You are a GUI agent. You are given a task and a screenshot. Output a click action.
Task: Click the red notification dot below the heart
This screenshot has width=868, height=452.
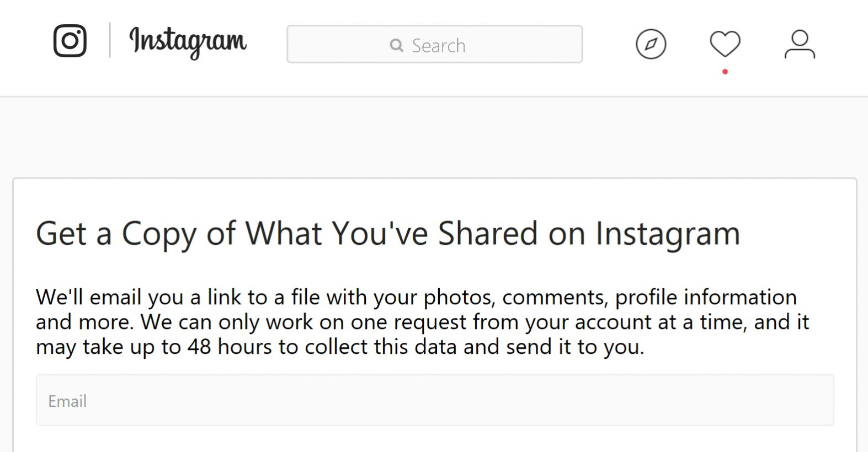pos(725,72)
